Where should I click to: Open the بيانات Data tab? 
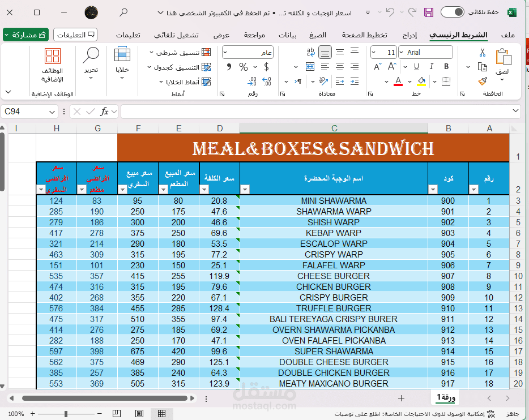click(x=288, y=35)
